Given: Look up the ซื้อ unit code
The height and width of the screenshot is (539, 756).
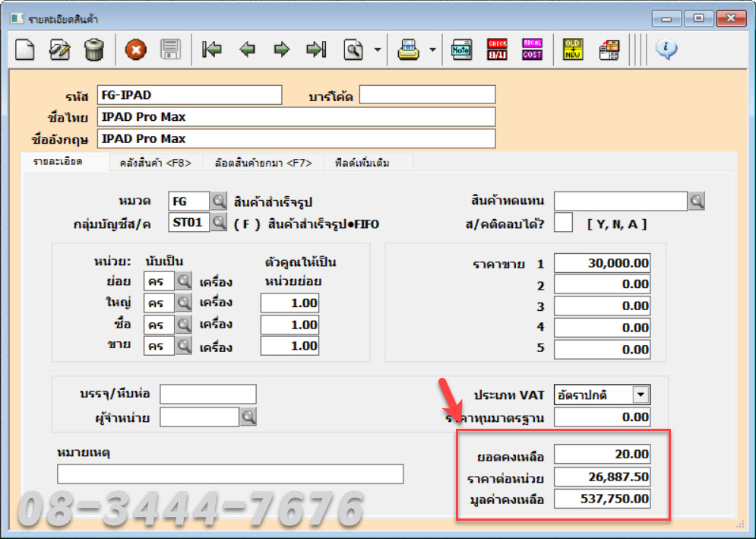Looking at the screenshot, I should click(184, 325).
